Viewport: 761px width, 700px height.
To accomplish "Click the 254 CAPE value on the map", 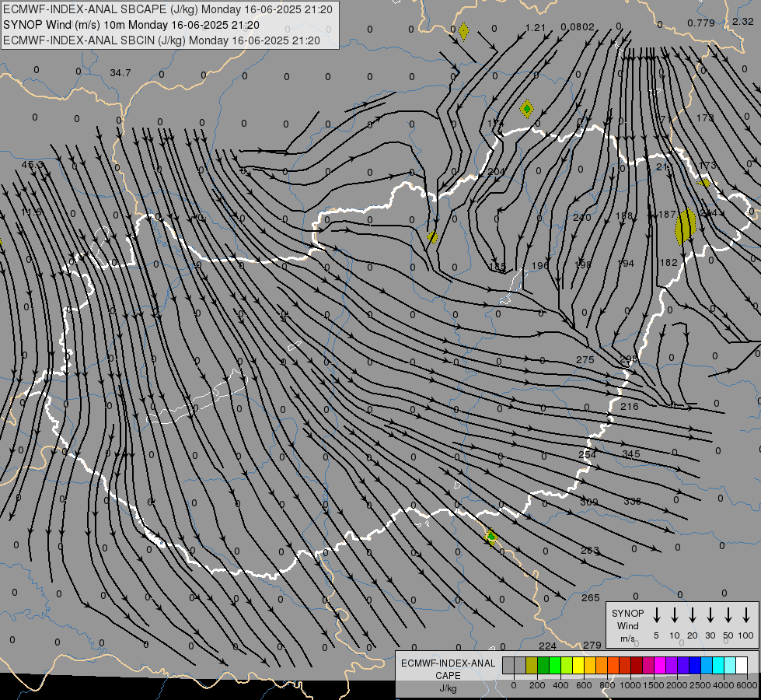I will pyautogui.click(x=587, y=454).
